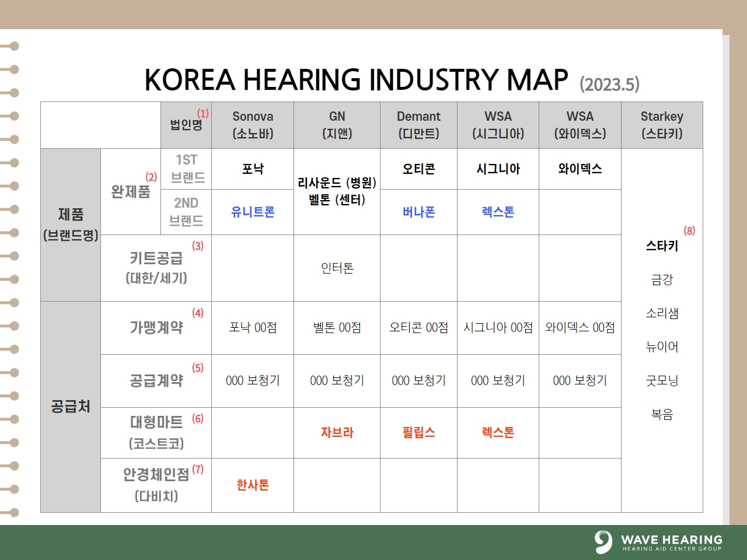Click the 뉴이어 entry
This screenshot has width=747, height=560.
[x=662, y=347]
